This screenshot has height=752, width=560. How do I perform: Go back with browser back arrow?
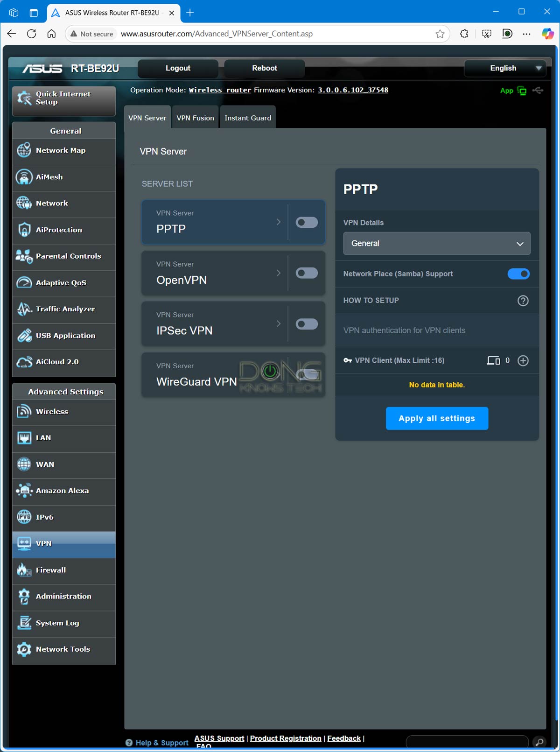[x=12, y=34]
